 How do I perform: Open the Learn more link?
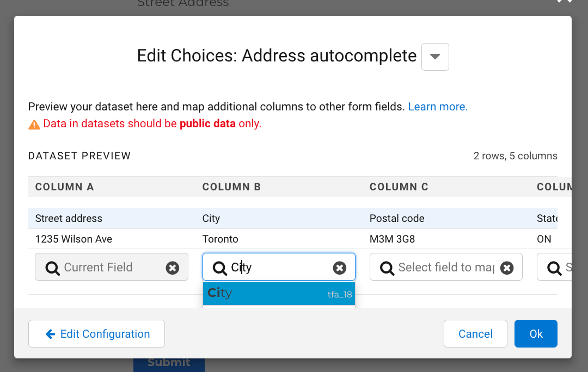(x=438, y=107)
